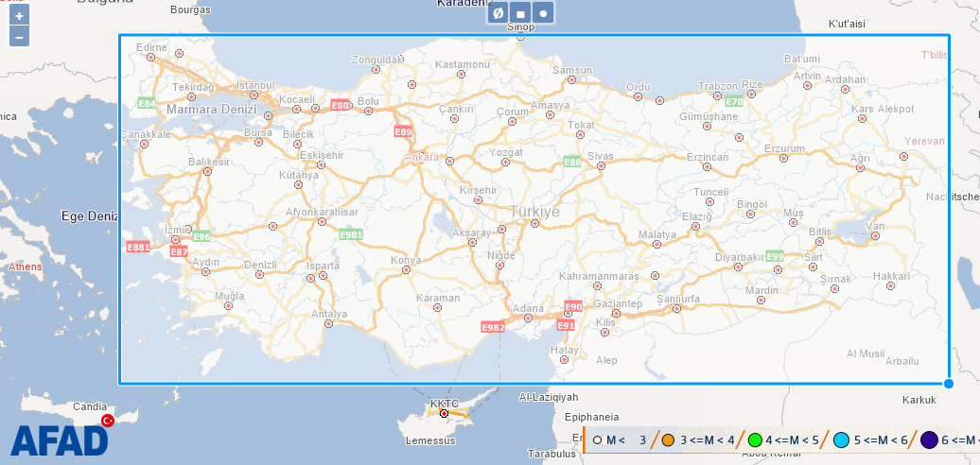Click the E90 road shield near Adana
This screenshot has height=465, width=980.
click(573, 306)
